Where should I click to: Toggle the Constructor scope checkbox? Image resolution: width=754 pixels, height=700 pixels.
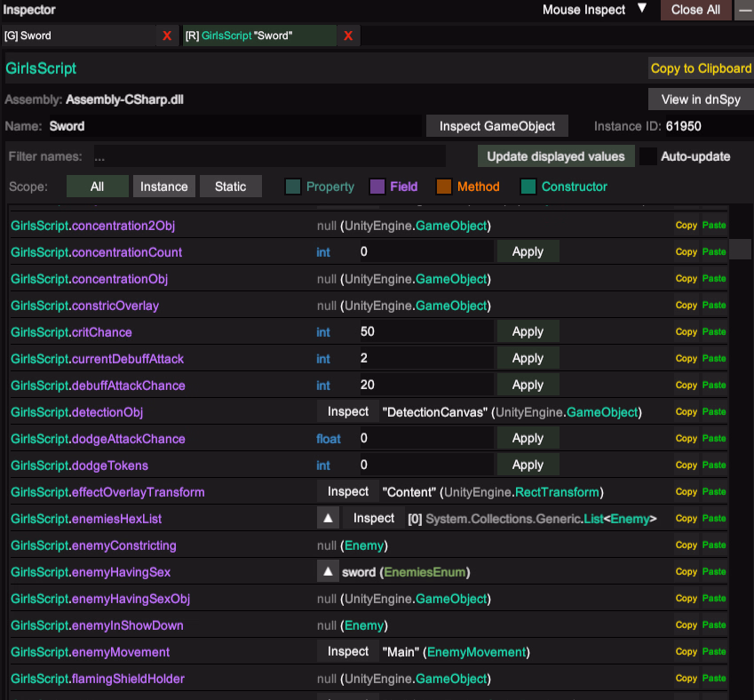528,187
